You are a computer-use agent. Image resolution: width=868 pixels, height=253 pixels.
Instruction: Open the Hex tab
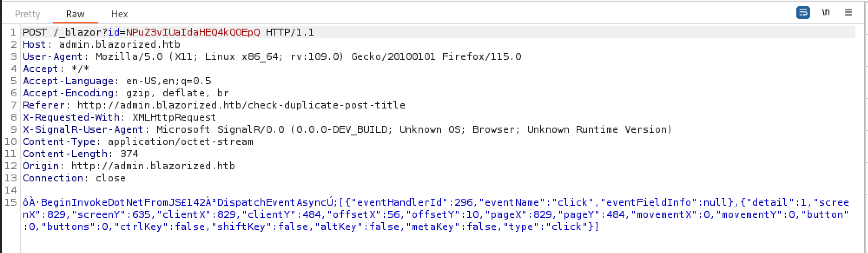click(119, 14)
